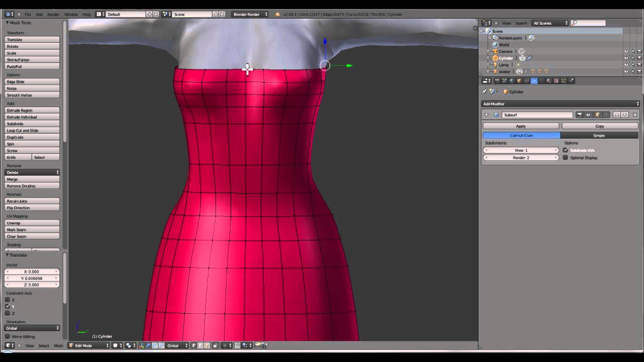Open the Mesh menu in viewport header

[x=58, y=345]
